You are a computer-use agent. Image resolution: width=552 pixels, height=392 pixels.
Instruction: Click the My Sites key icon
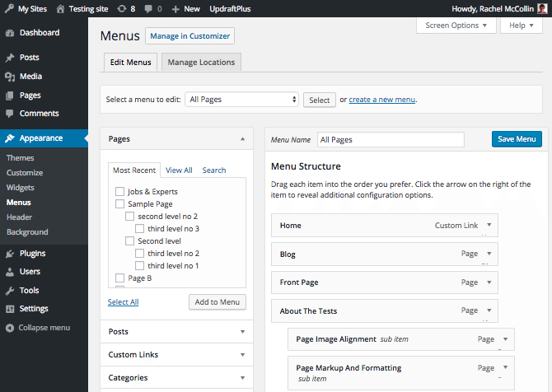(9, 8)
